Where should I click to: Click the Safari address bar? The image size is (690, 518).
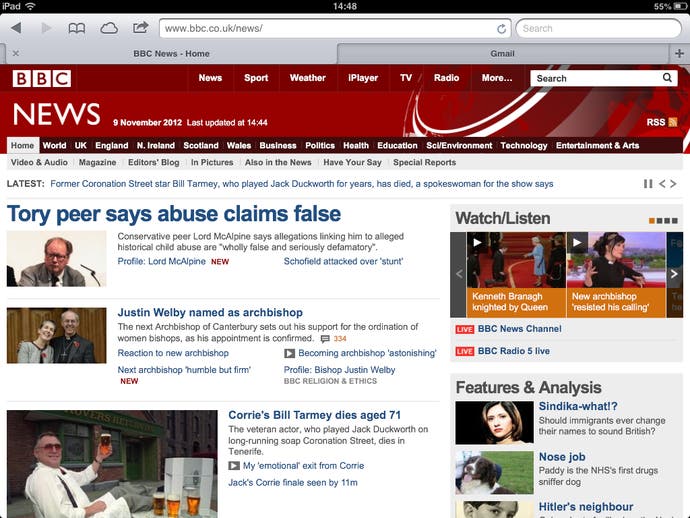point(334,29)
